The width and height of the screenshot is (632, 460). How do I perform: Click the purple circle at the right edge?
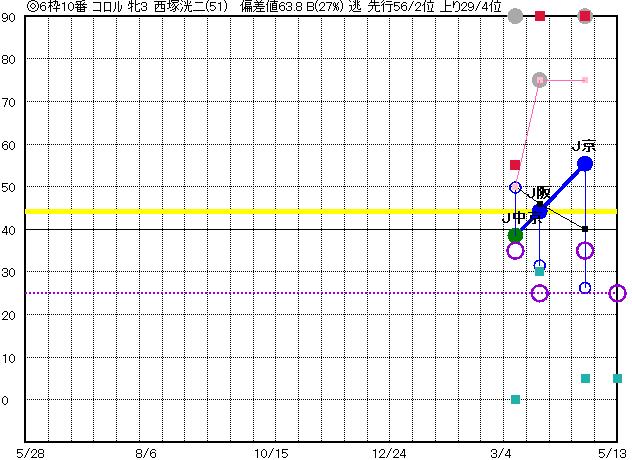(617, 293)
